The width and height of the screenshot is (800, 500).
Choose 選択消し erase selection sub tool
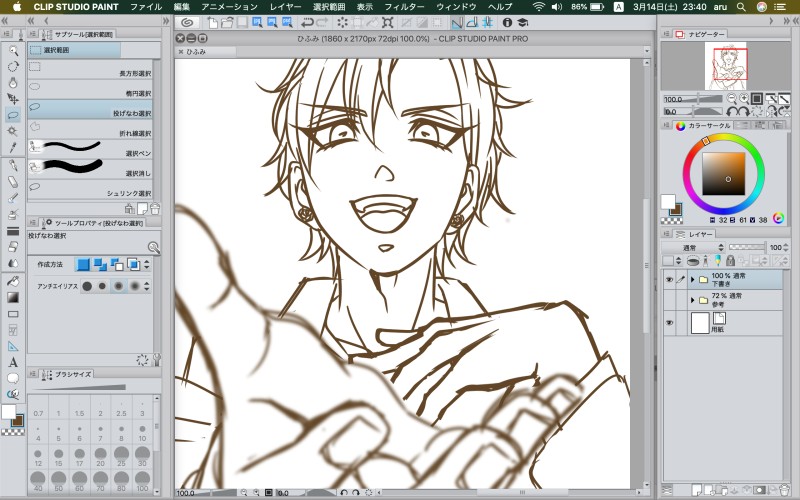pos(90,169)
